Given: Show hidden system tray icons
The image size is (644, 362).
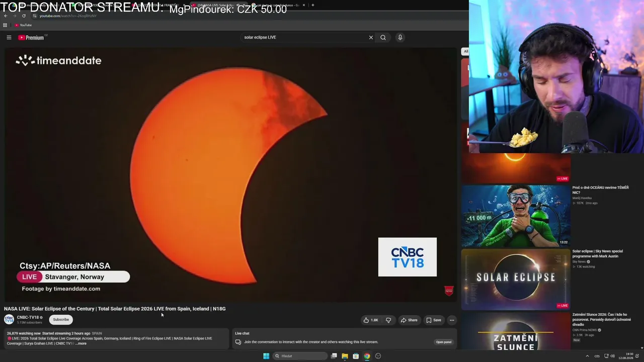Looking at the screenshot, I should point(587,356).
